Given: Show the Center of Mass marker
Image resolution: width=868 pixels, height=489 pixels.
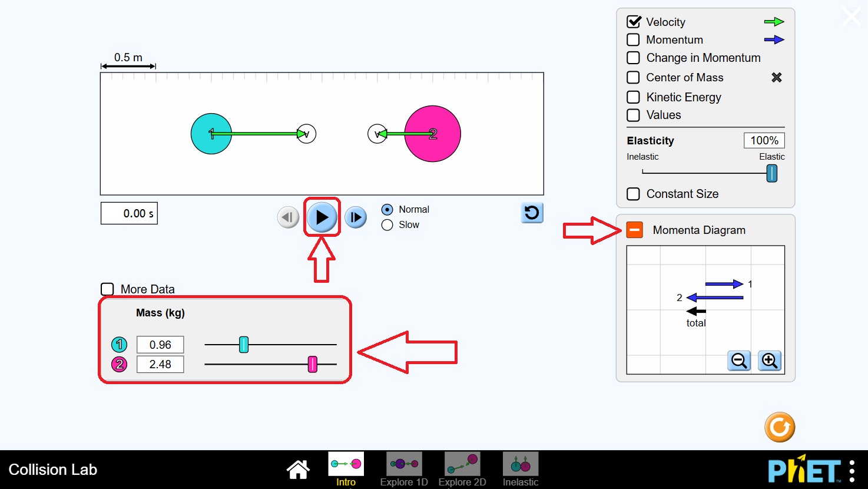Looking at the screenshot, I should pos(634,77).
